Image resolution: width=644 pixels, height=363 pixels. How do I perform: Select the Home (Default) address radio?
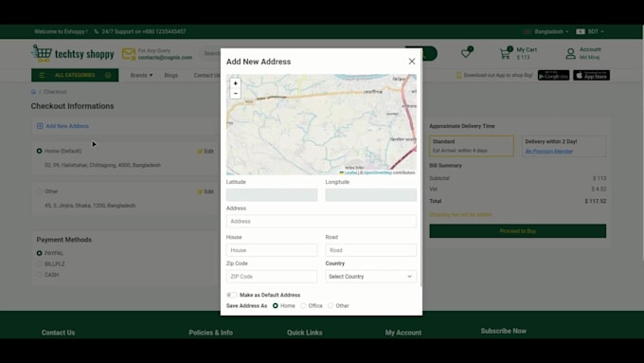click(40, 151)
